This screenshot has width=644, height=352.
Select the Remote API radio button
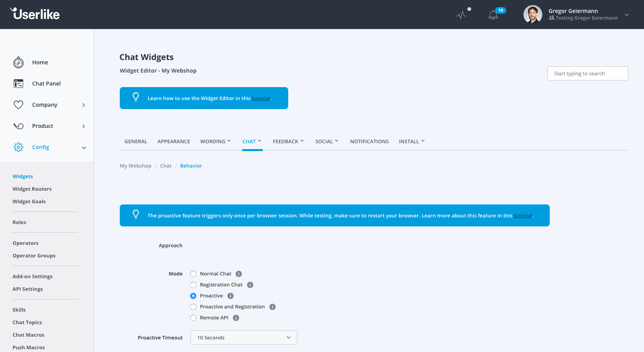coord(193,318)
